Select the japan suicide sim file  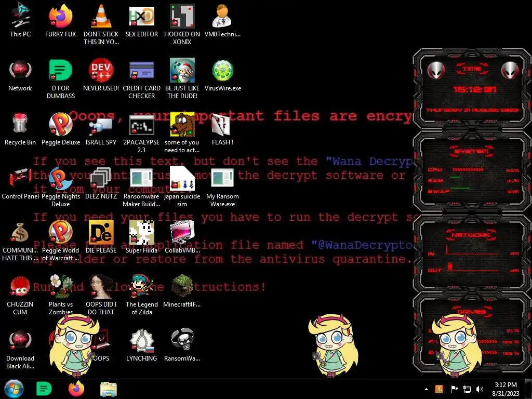point(182,178)
